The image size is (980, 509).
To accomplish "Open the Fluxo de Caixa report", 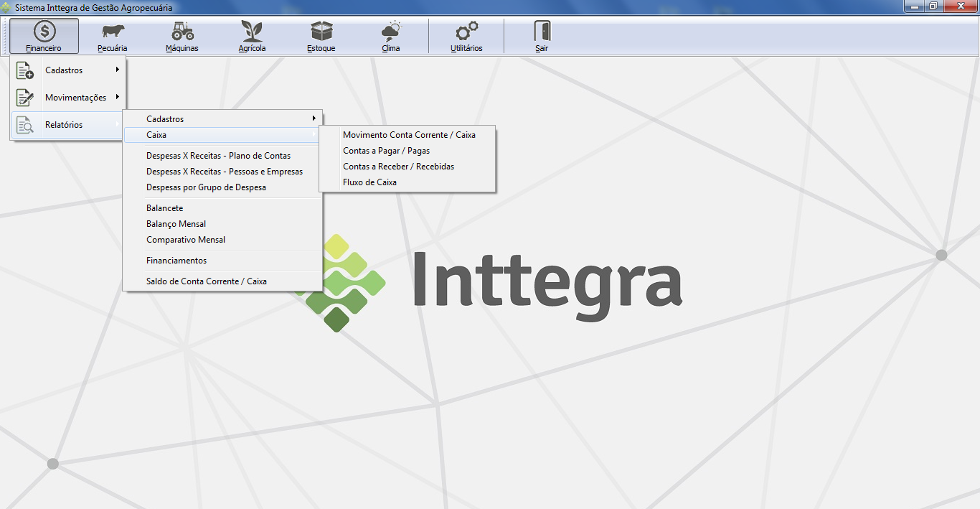I will click(369, 182).
